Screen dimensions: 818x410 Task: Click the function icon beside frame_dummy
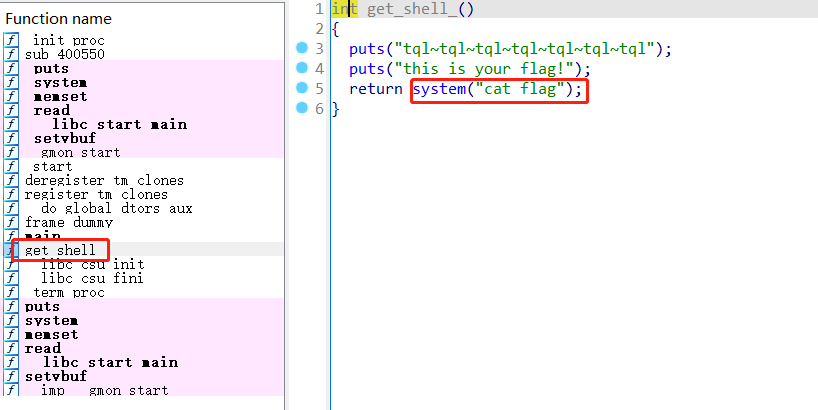(x=11, y=223)
